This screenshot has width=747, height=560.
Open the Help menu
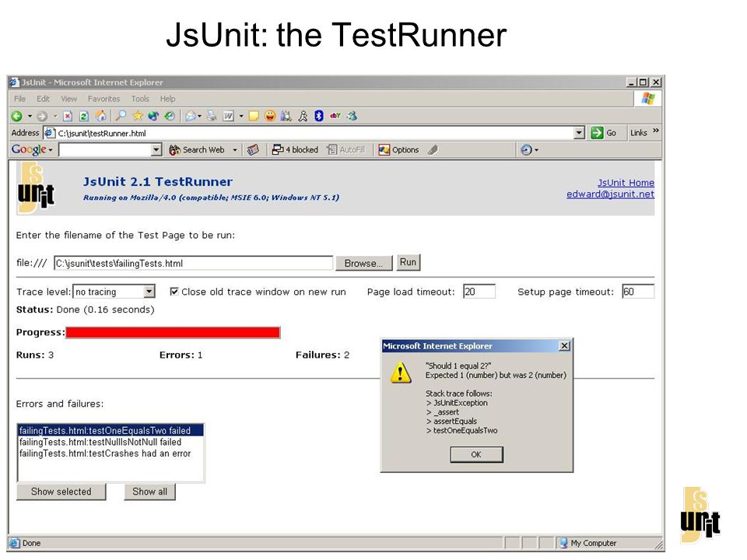click(x=168, y=99)
